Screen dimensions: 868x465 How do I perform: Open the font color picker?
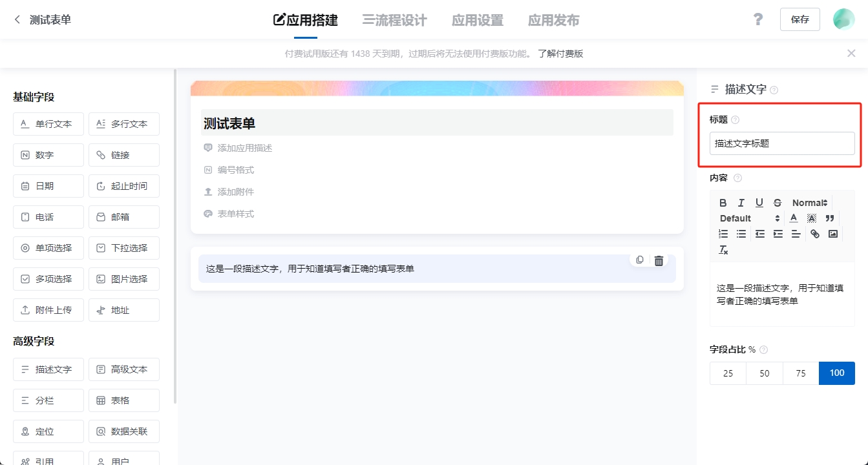[793, 218]
